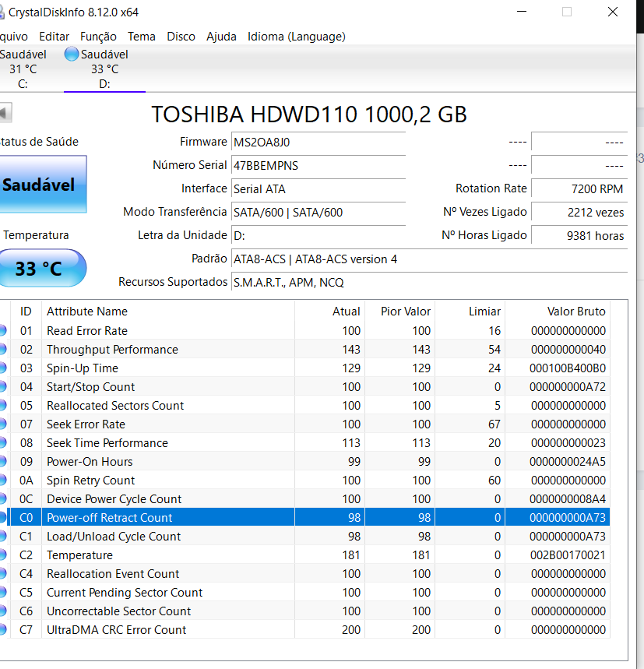Select the Reallocation Event Count row
Screen dimensions: 644x669
(305, 574)
